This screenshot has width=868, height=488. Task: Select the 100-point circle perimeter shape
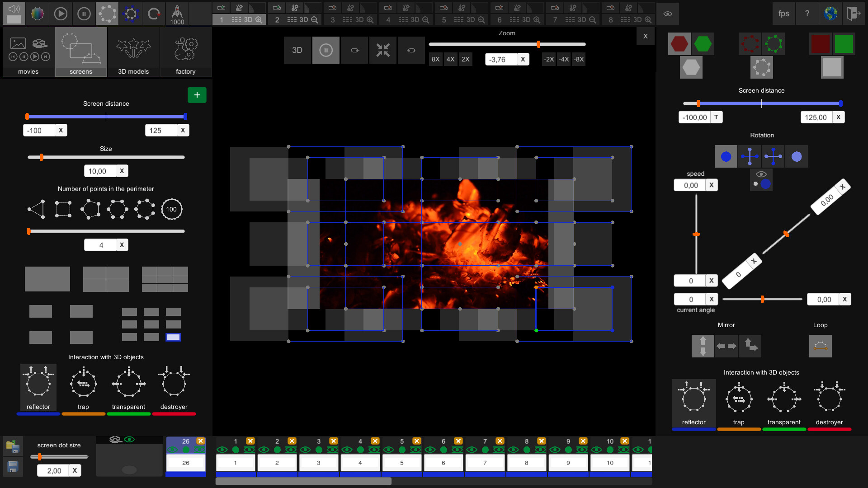pos(172,209)
